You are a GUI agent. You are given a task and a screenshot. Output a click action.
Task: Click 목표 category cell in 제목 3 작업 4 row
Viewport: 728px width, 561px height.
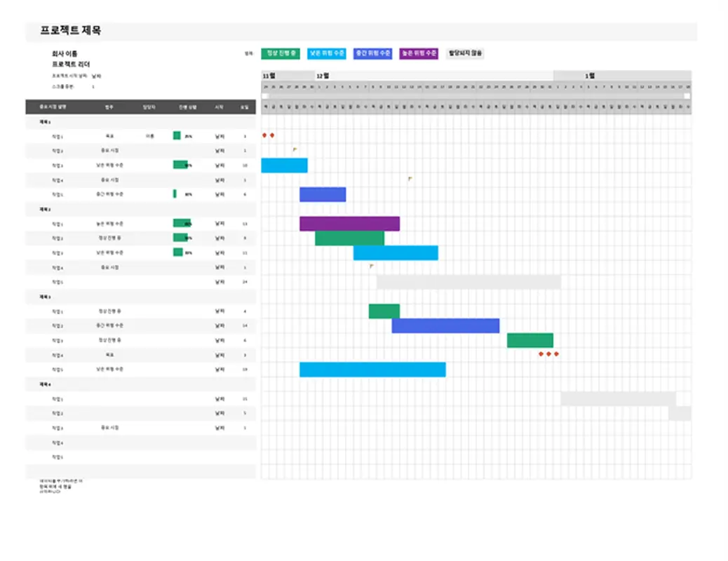point(109,355)
